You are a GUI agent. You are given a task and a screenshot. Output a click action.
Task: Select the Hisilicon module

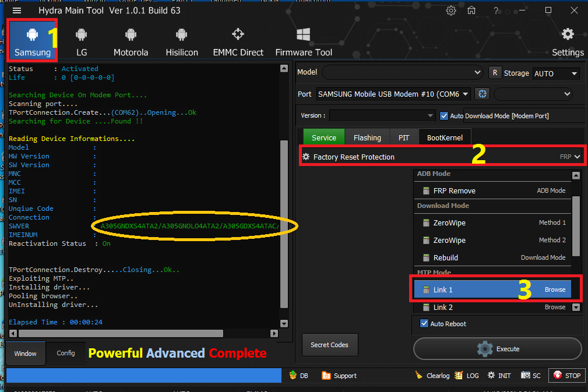point(181,41)
